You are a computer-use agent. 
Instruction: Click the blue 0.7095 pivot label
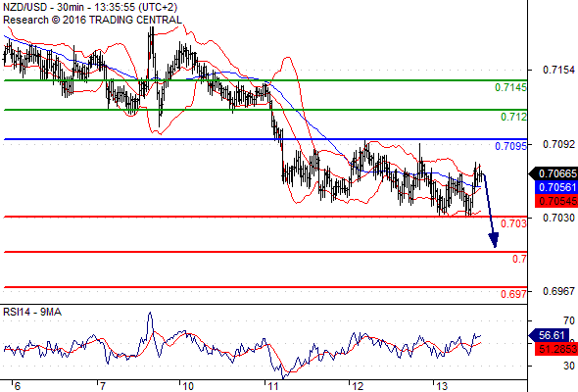click(x=510, y=146)
